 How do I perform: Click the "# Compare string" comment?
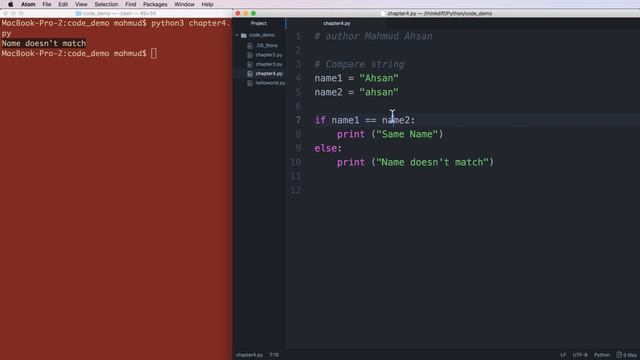pyautogui.click(x=359, y=64)
